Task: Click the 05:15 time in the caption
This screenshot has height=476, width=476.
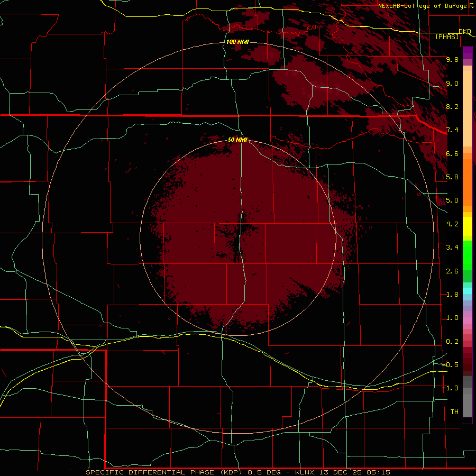Action: (x=378, y=472)
